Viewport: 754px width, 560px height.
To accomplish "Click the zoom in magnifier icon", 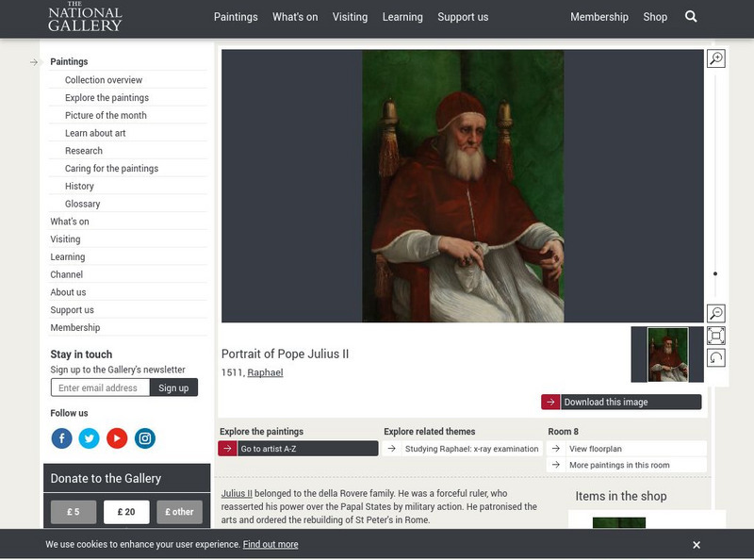I will click(x=715, y=59).
